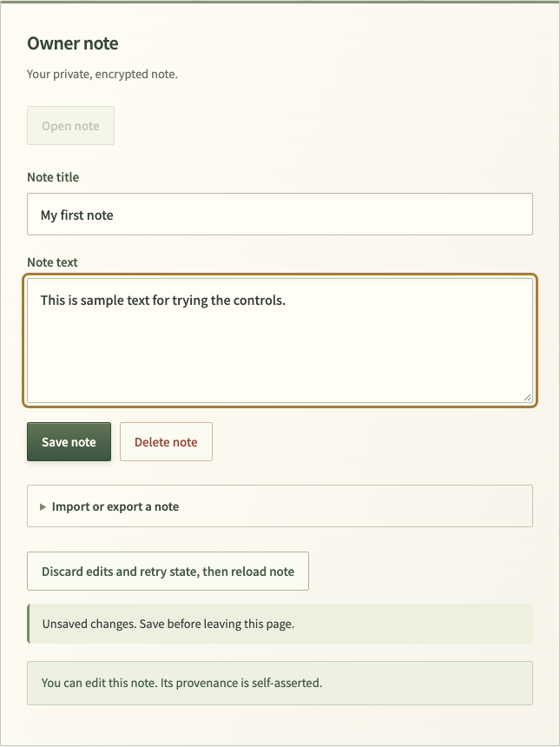Grab the textarea resize handle corner
Screen dimensions: 560x747
coord(527,397)
